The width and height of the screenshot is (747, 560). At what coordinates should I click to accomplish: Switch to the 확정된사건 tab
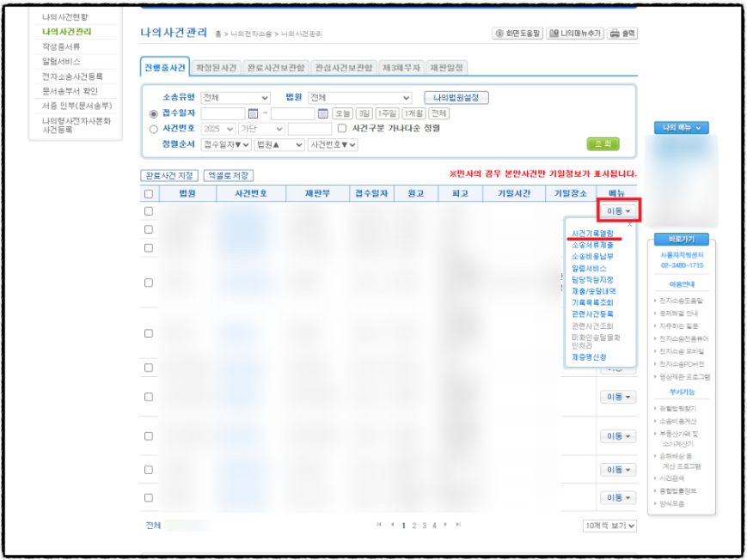point(217,68)
